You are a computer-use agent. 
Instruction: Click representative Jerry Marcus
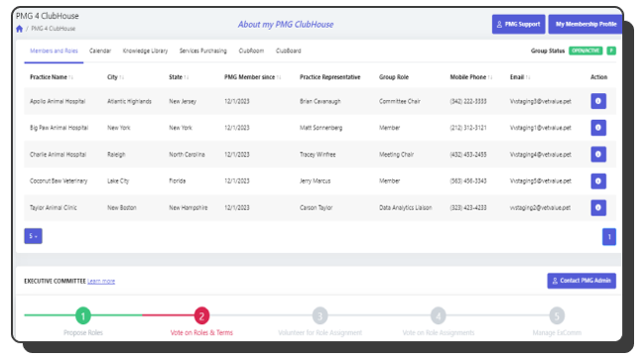(x=315, y=180)
